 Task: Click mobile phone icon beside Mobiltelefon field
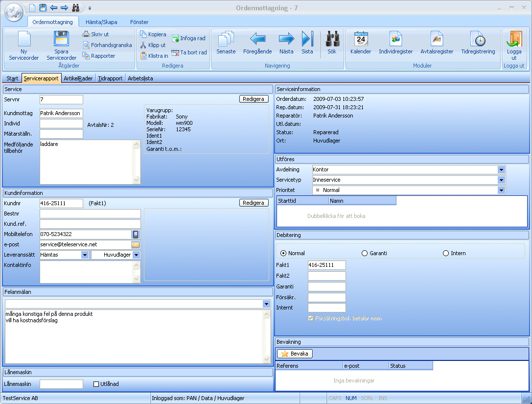[136, 235]
